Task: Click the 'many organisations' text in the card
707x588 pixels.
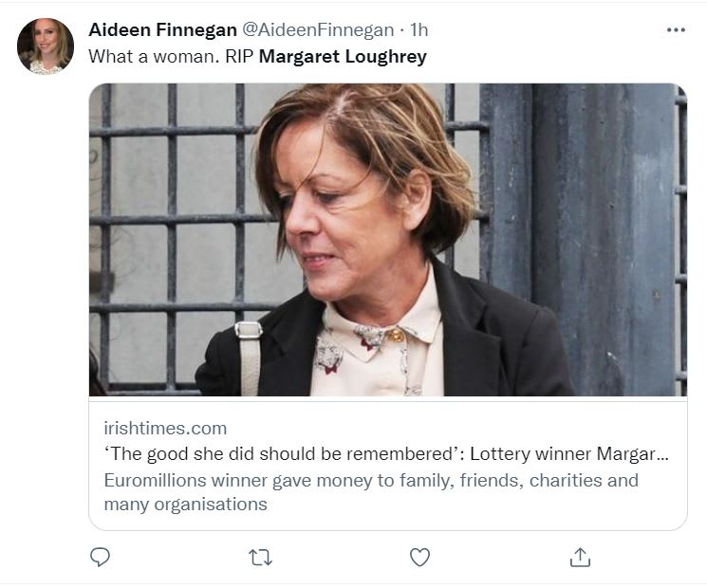Action: click(185, 504)
